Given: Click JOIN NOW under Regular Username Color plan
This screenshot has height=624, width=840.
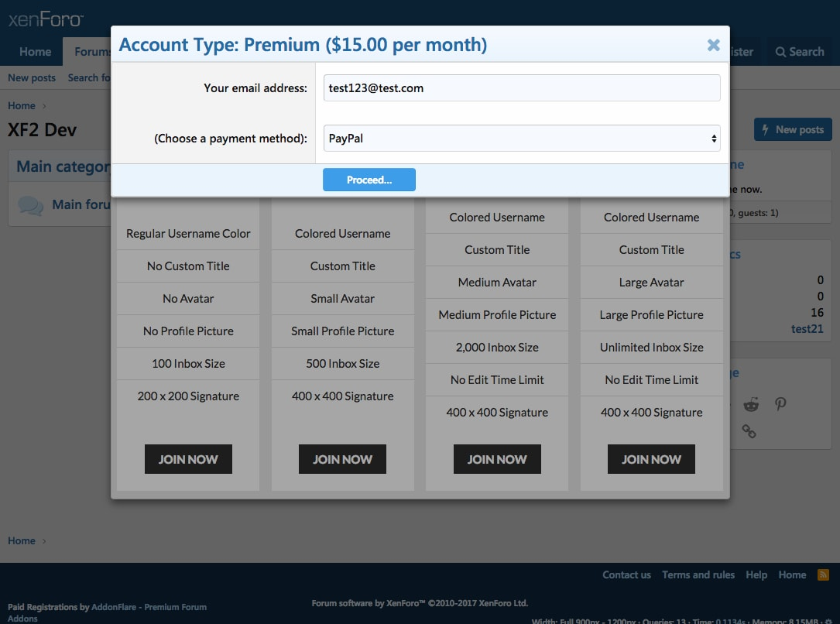Looking at the screenshot, I should coord(188,459).
